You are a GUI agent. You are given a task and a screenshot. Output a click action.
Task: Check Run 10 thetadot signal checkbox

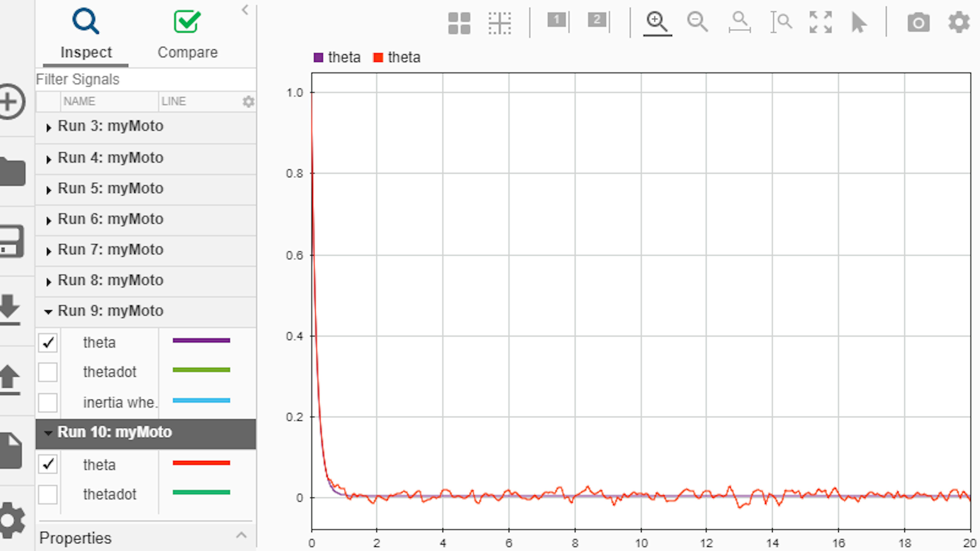(48, 494)
